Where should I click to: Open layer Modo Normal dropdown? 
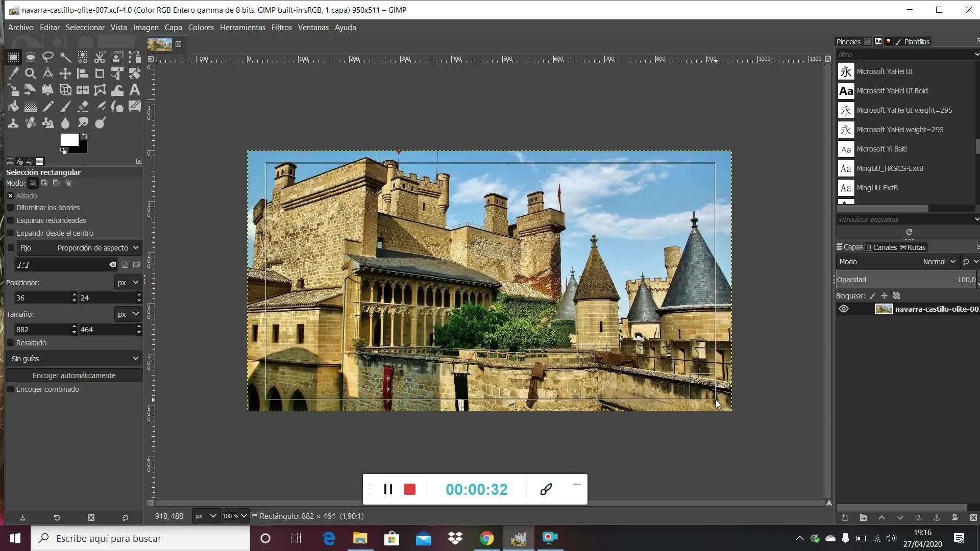coord(939,262)
